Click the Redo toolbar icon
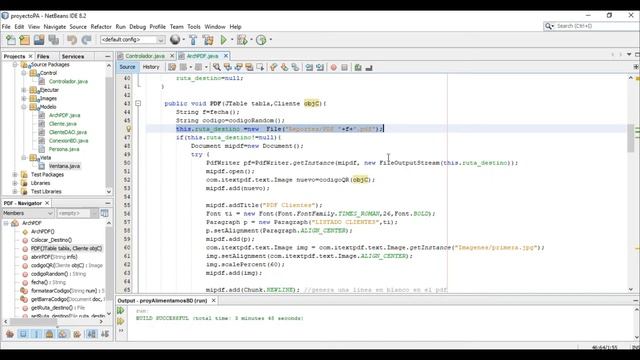Image resolution: width=640 pixels, height=360 pixels. (x=86, y=40)
